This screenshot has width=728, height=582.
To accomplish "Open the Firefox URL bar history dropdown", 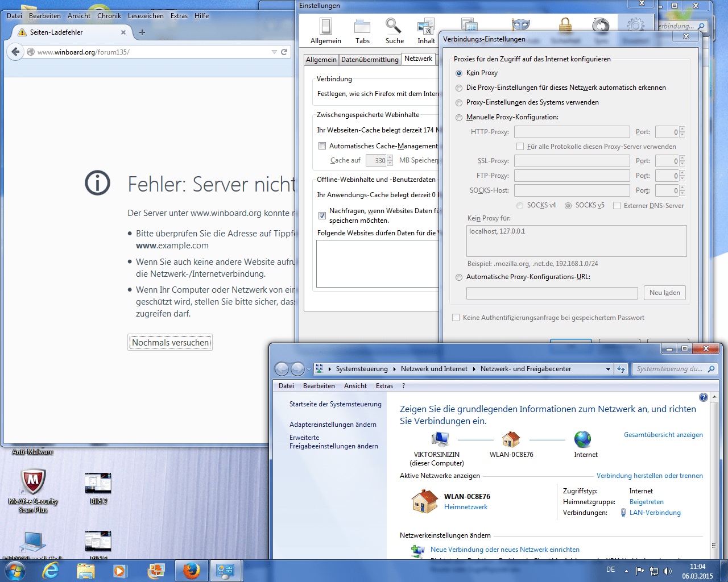I will coord(274,52).
